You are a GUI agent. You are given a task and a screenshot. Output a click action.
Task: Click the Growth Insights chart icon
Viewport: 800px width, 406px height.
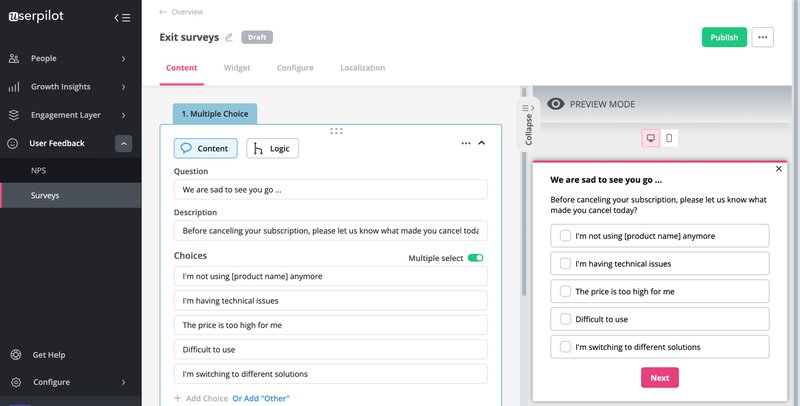point(14,87)
